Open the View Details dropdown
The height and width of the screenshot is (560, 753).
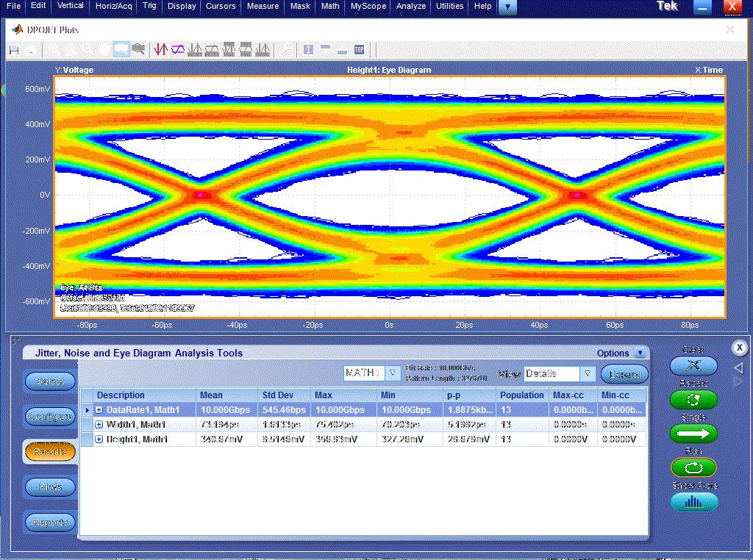pyautogui.click(x=588, y=373)
